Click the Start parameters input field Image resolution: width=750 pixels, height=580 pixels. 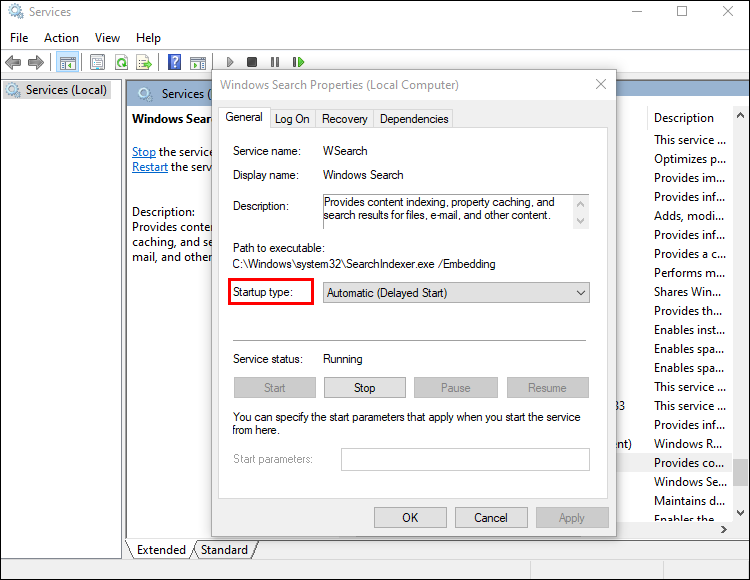(465, 460)
